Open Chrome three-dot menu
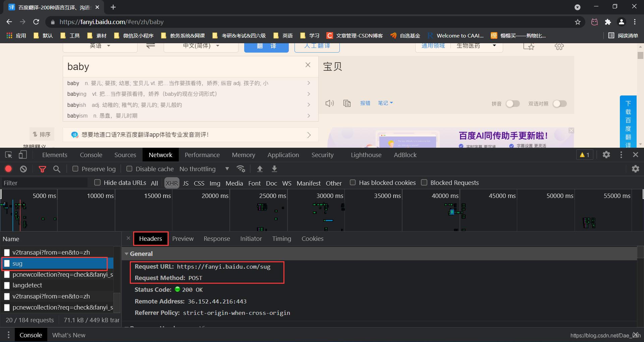This screenshot has width=644, height=342. click(x=635, y=22)
